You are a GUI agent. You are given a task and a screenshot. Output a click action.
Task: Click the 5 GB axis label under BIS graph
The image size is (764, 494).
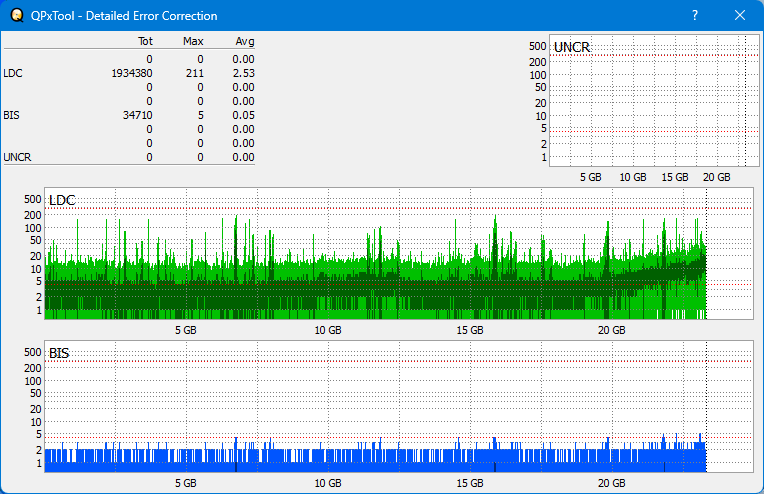click(x=186, y=483)
